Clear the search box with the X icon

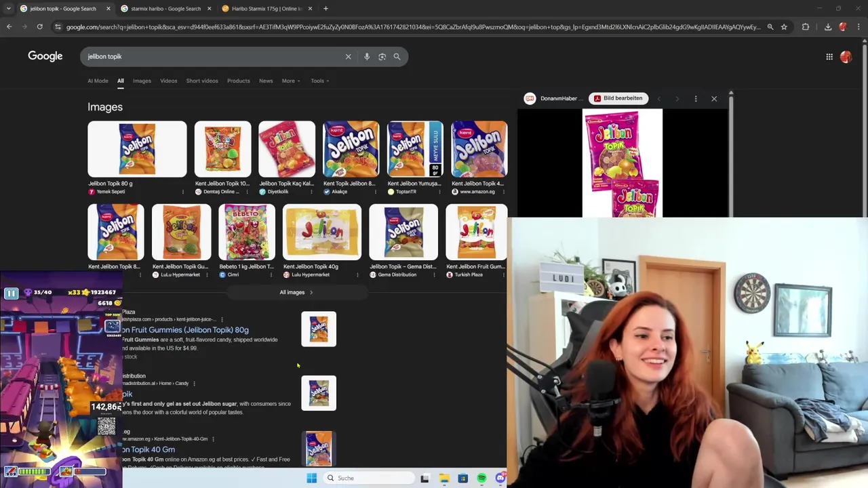tap(349, 57)
